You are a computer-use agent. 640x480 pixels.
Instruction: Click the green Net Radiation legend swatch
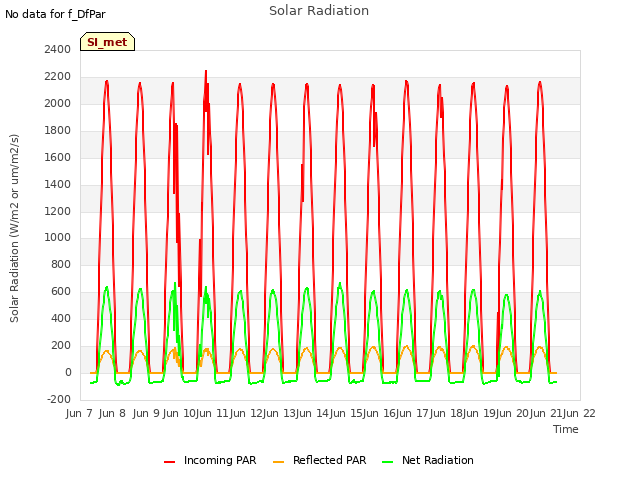pyautogui.click(x=387, y=462)
